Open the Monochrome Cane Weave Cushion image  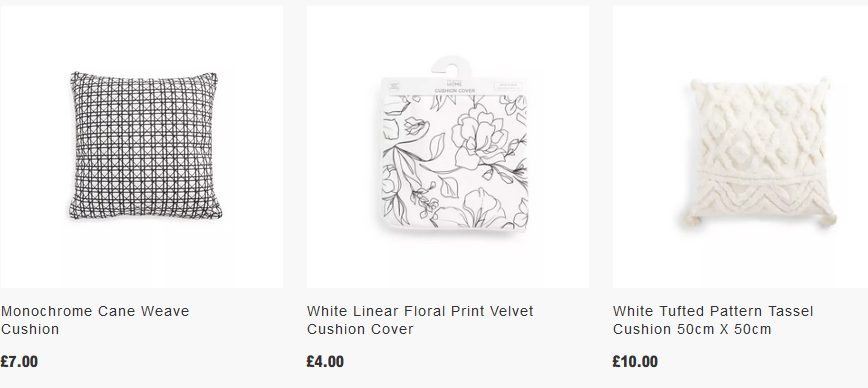[145, 145]
